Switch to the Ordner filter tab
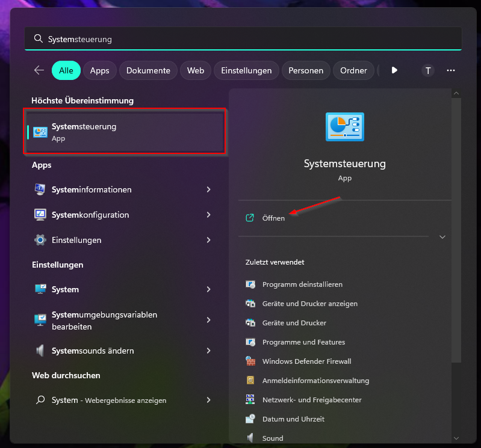481x448 pixels. click(x=353, y=70)
